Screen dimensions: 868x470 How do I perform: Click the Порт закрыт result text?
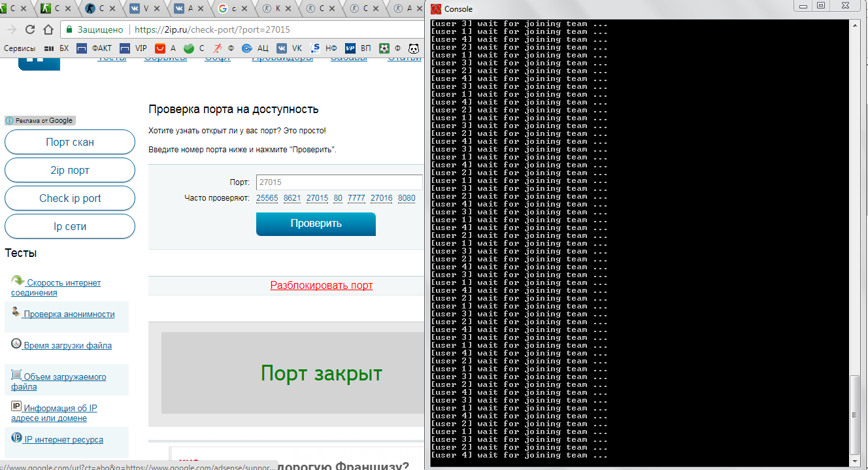pos(321,373)
